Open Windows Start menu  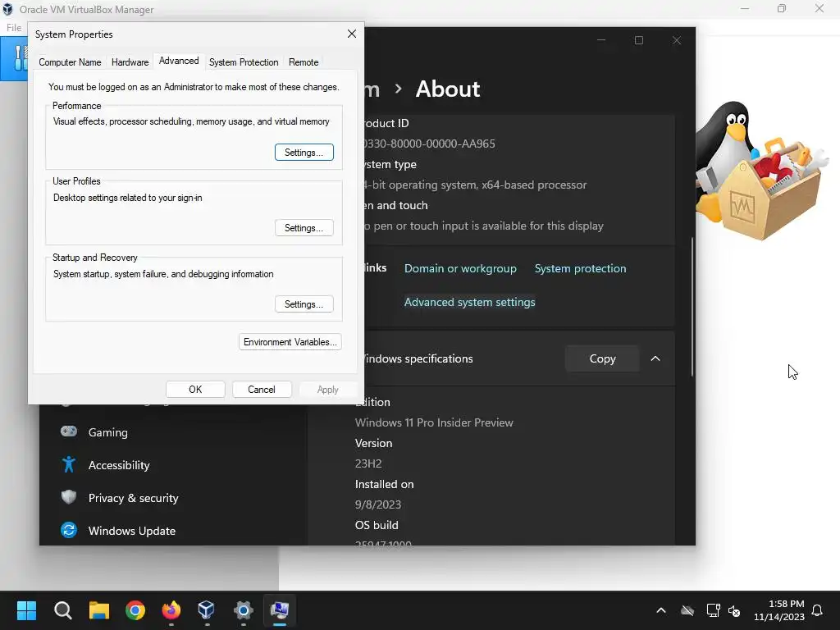26,610
